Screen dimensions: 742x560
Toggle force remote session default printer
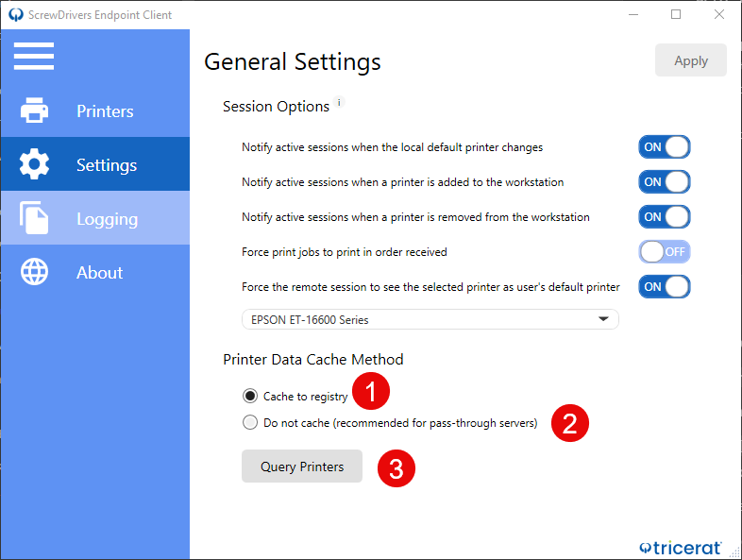pyautogui.click(x=665, y=287)
